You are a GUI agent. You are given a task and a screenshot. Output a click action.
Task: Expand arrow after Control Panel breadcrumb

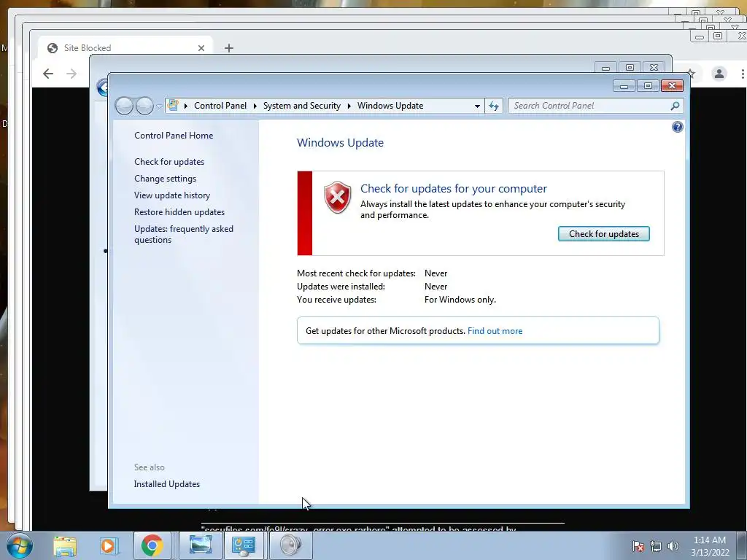(x=255, y=106)
